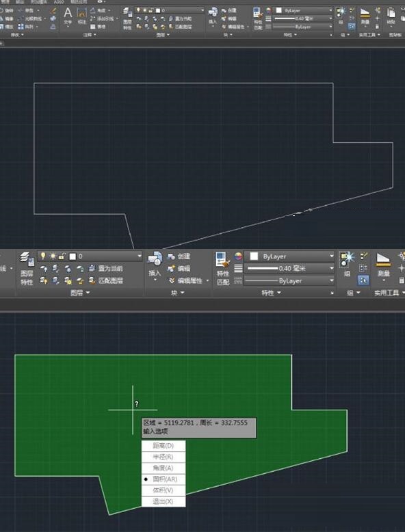Click 文字 text tool in upper ribbon
Image resolution: width=405 pixels, height=532 pixels.
(68, 15)
